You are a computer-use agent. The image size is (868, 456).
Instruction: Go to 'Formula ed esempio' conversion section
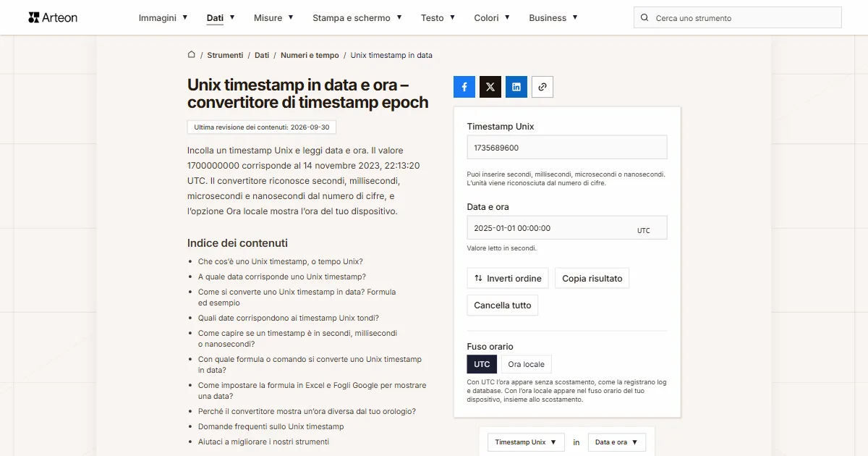tap(297, 297)
